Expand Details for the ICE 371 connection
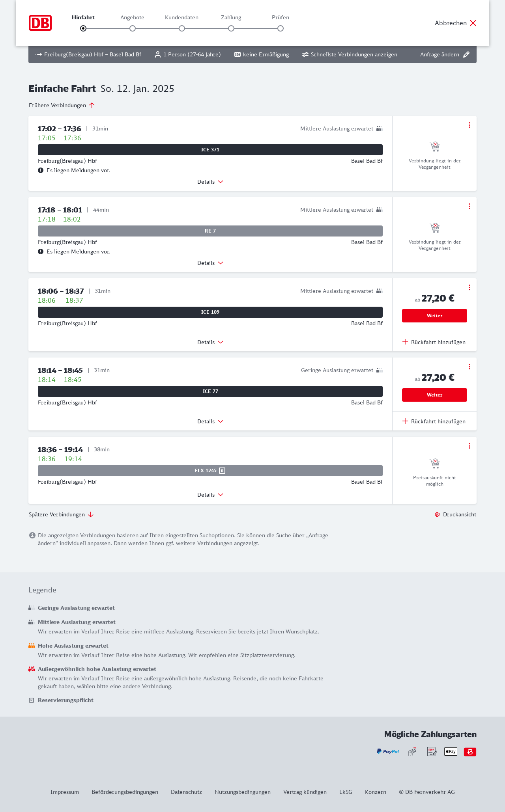 (x=210, y=182)
